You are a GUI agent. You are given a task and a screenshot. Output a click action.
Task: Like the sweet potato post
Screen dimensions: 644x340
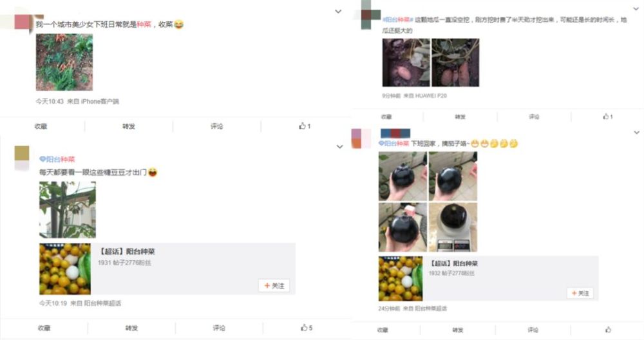pyautogui.click(x=608, y=117)
